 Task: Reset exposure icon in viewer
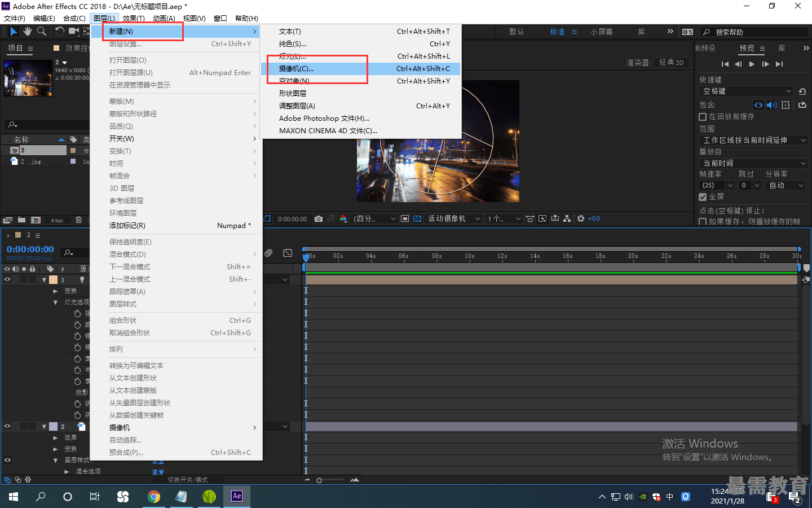tap(581, 219)
